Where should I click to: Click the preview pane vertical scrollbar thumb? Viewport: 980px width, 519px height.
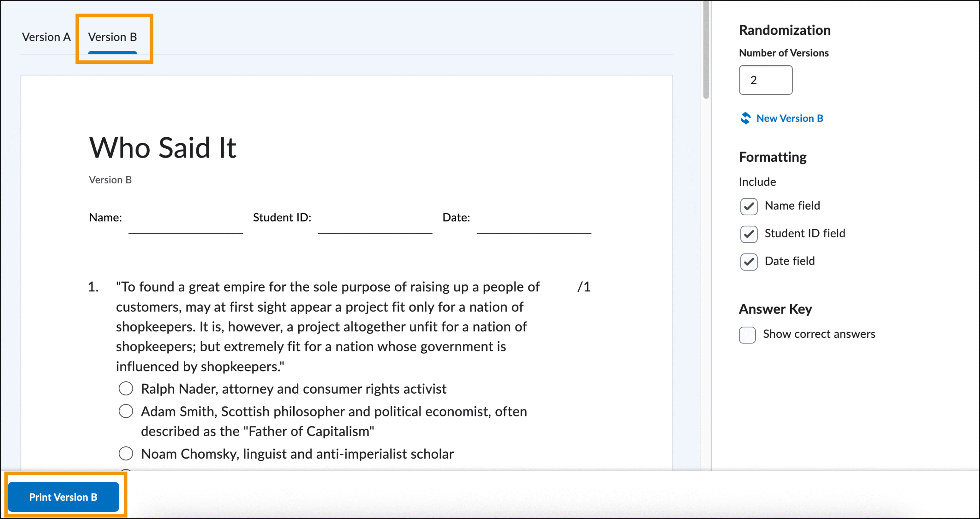pyautogui.click(x=706, y=50)
